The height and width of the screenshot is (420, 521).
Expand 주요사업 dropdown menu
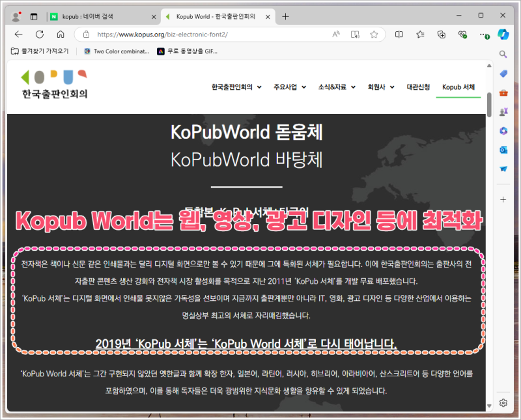(290, 87)
